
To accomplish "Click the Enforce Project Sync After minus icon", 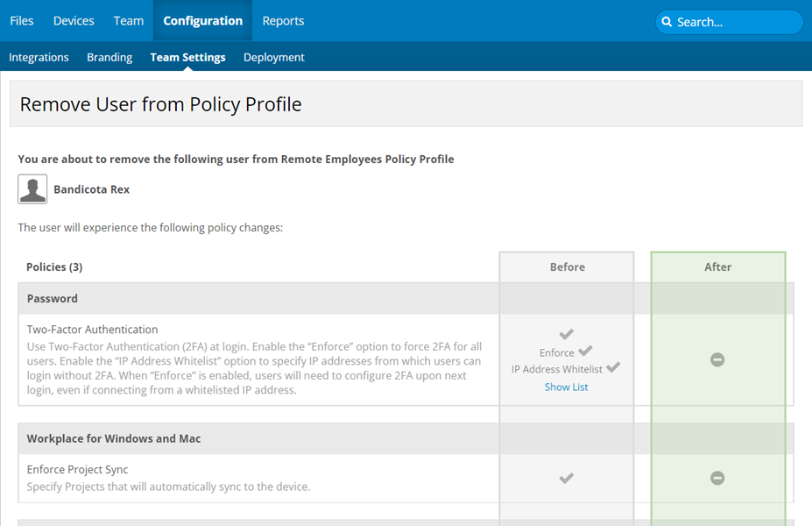I will tap(717, 478).
